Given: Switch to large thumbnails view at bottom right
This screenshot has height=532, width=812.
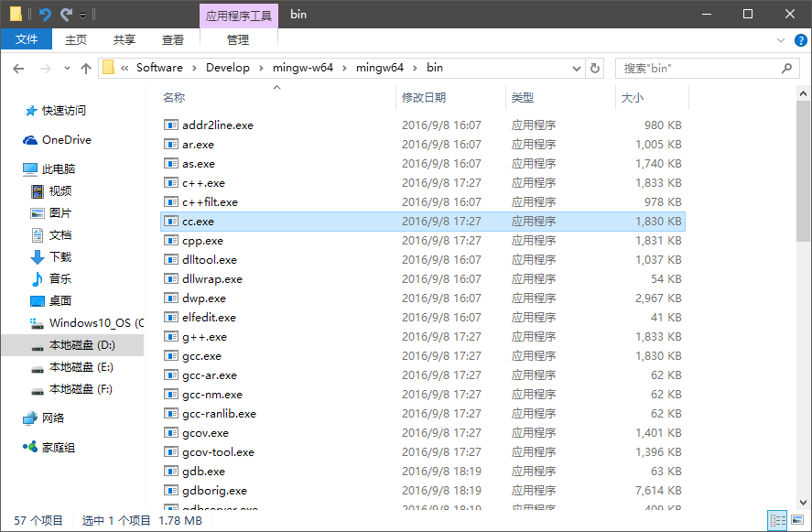Looking at the screenshot, I should 798,518.
